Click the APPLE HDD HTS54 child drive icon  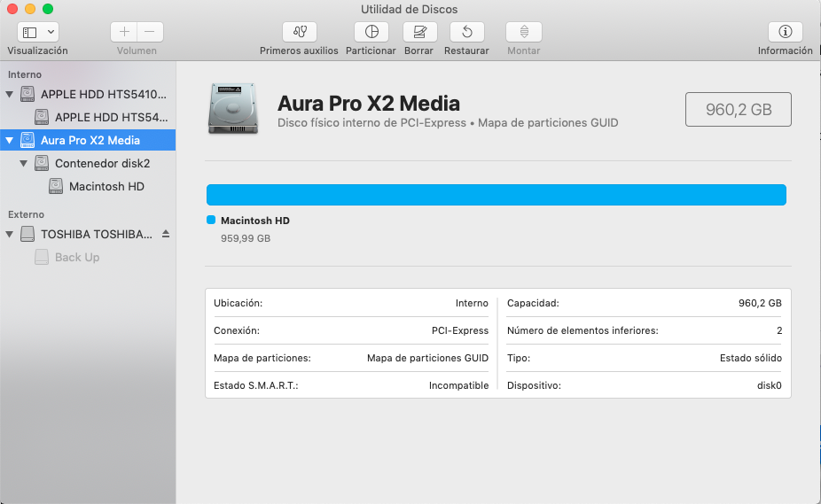point(42,117)
